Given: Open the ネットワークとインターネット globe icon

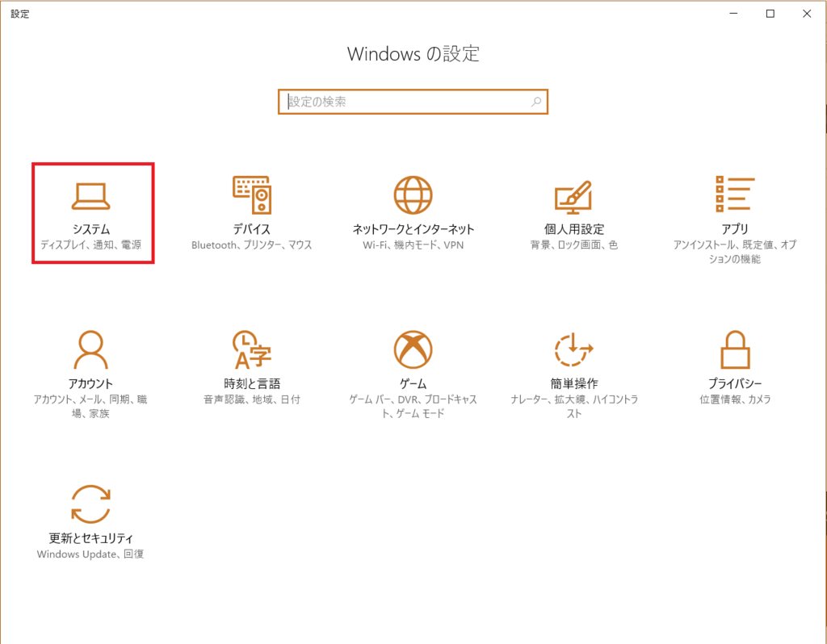Looking at the screenshot, I should (413, 195).
